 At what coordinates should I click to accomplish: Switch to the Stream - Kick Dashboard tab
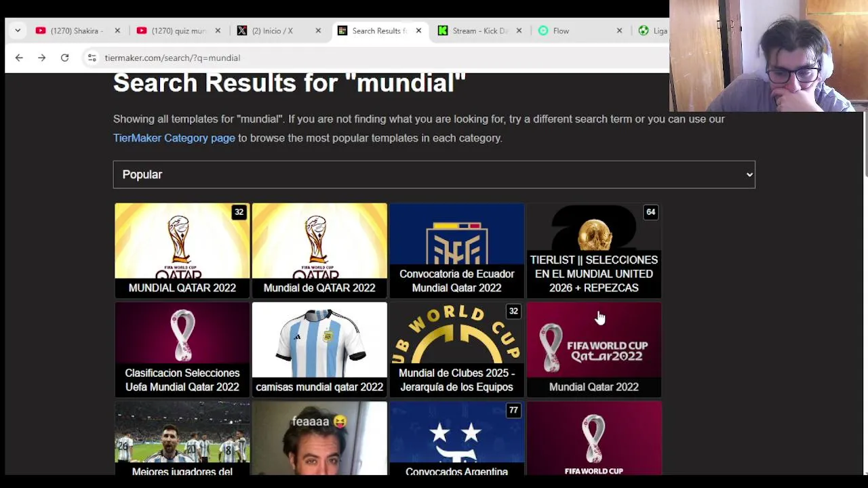(479, 30)
